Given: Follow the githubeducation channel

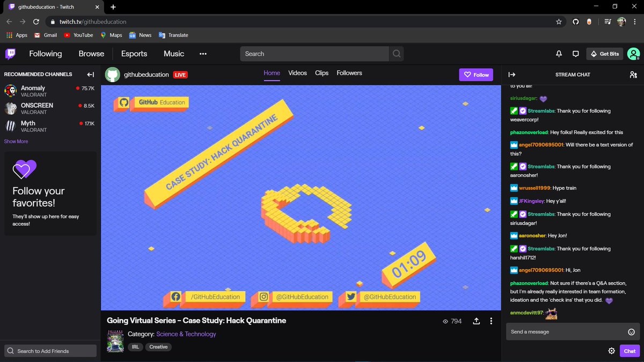Looking at the screenshot, I should [x=476, y=75].
